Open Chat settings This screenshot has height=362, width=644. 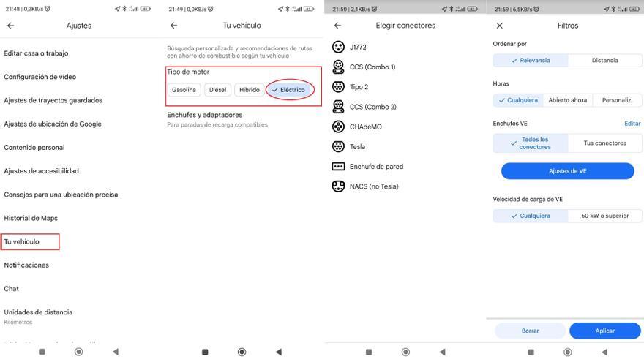11,289
